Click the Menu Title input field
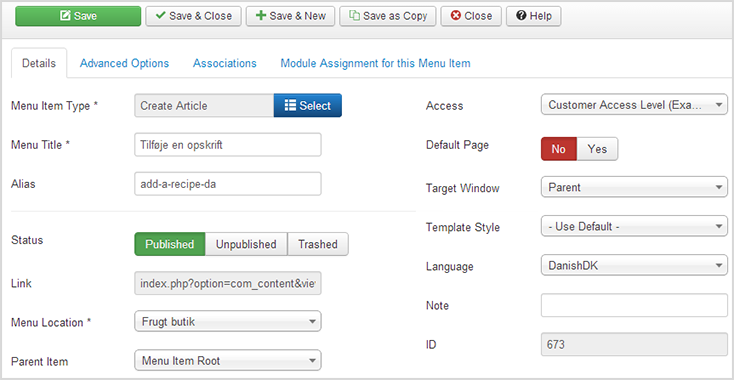 pyautogui.click(x=228, y=145)
